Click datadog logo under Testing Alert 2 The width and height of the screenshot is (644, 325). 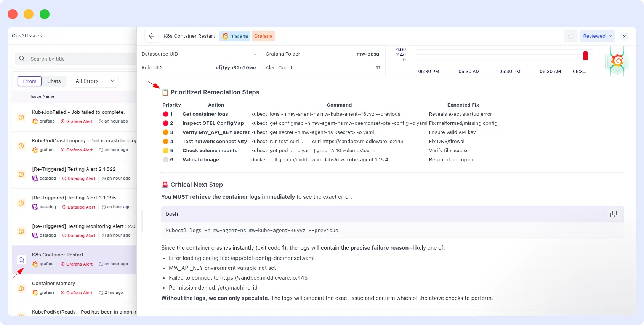pyautogui.click(x=35, y=178)
